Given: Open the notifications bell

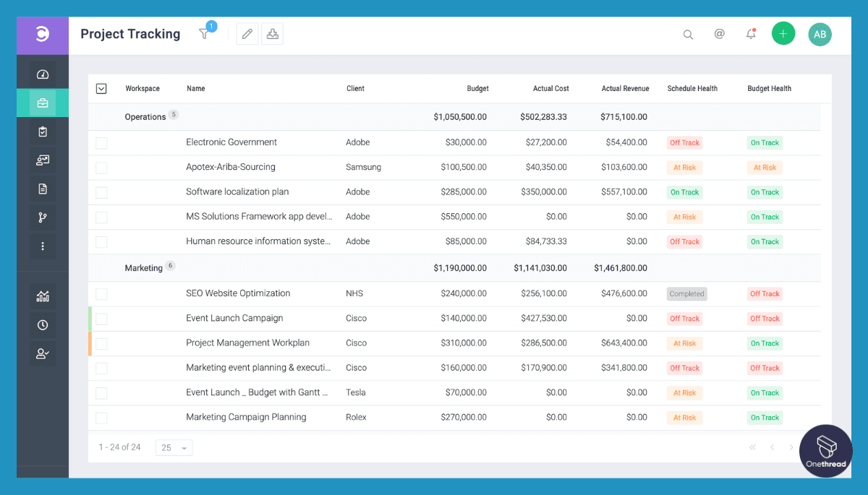Looking at the screenshot, I should pos(751,34).
